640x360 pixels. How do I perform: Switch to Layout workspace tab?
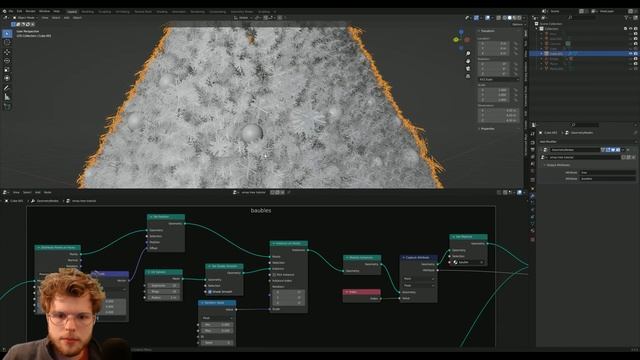pos(72,11)
